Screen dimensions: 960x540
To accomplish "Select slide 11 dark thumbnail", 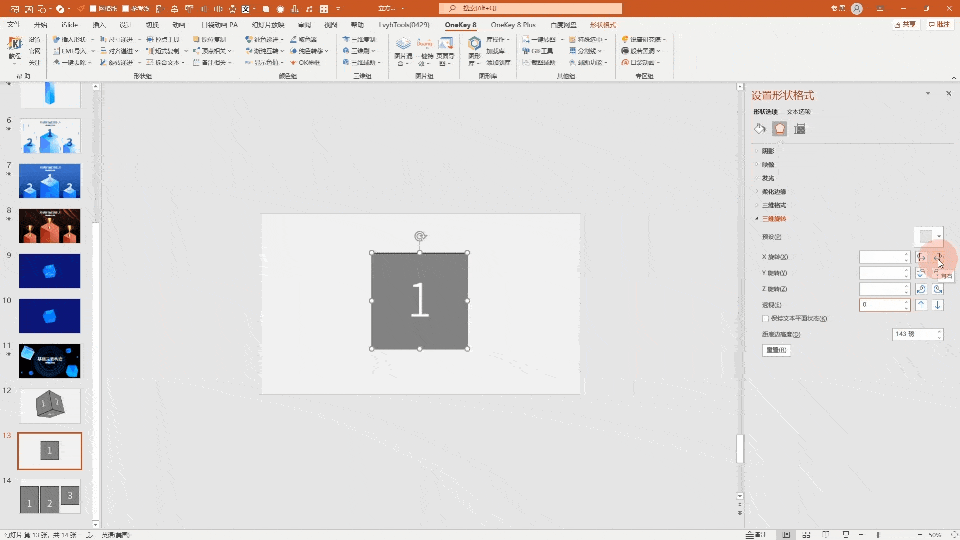I will coord(50,361).
